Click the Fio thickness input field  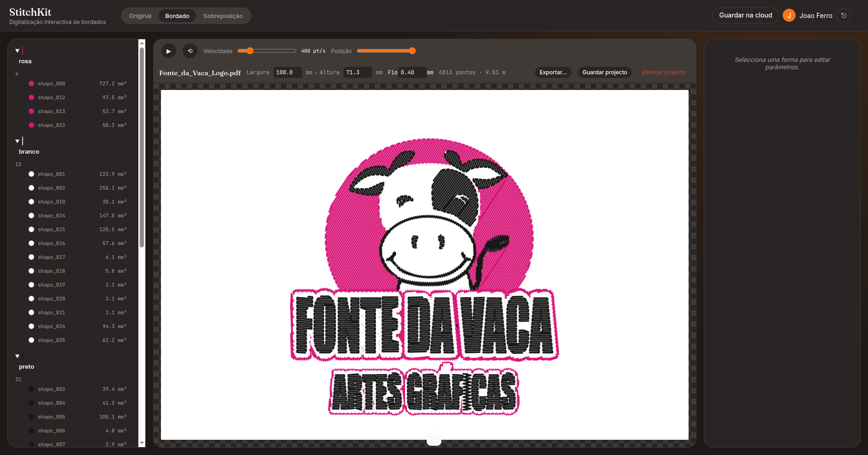coord(412,72)
